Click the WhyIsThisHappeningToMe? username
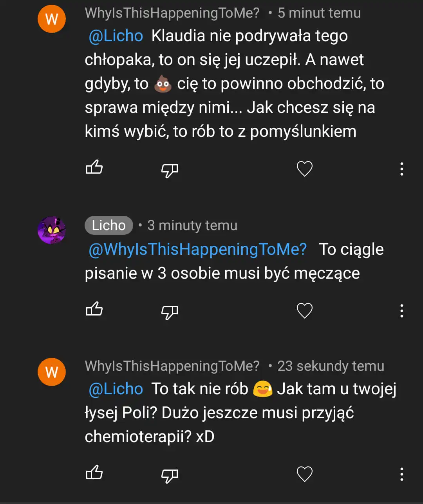 [x=172, y=13]
